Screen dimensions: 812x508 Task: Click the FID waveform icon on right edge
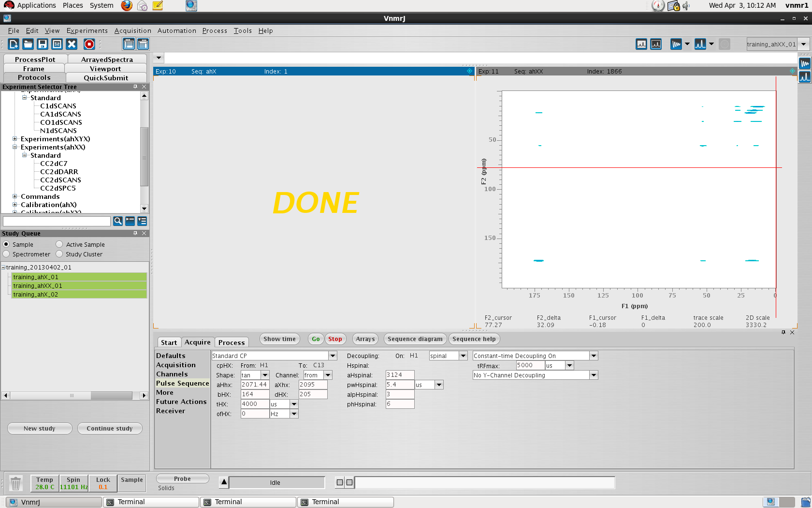(x=804, y=63)
